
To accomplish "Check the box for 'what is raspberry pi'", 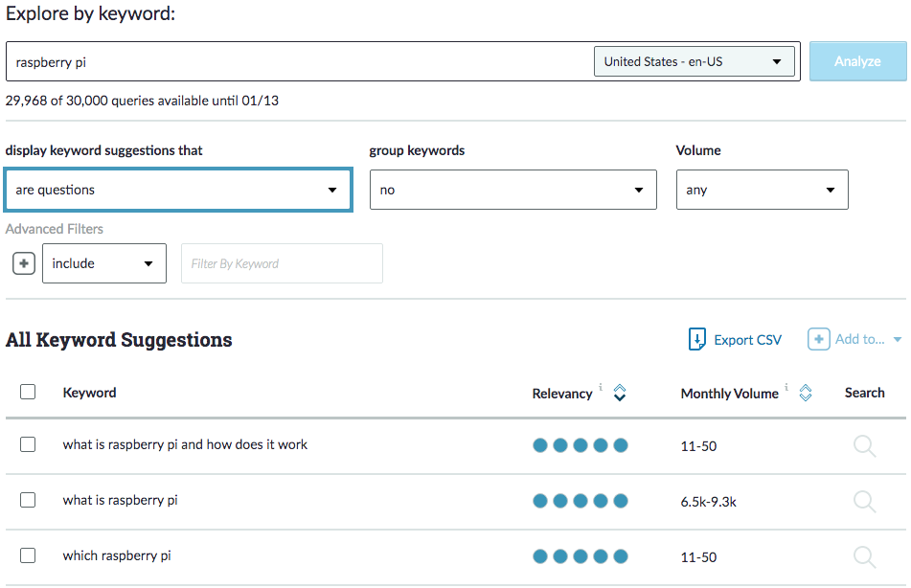I will pyautogui.click(x=28, y=500).
